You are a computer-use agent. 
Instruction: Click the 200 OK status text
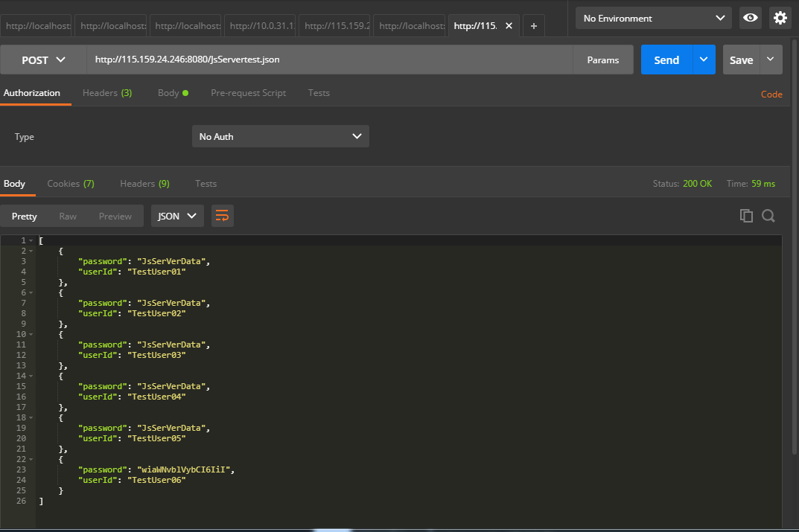tap(697, 183)
